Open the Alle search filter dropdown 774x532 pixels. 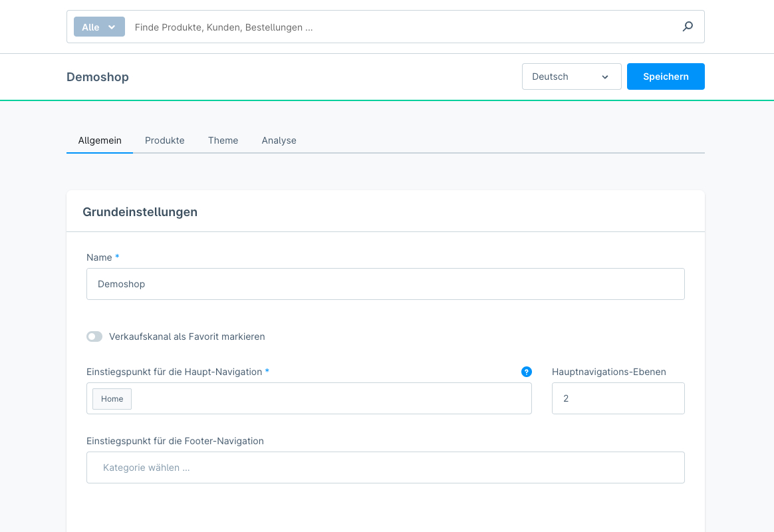(x=99, y=27)
